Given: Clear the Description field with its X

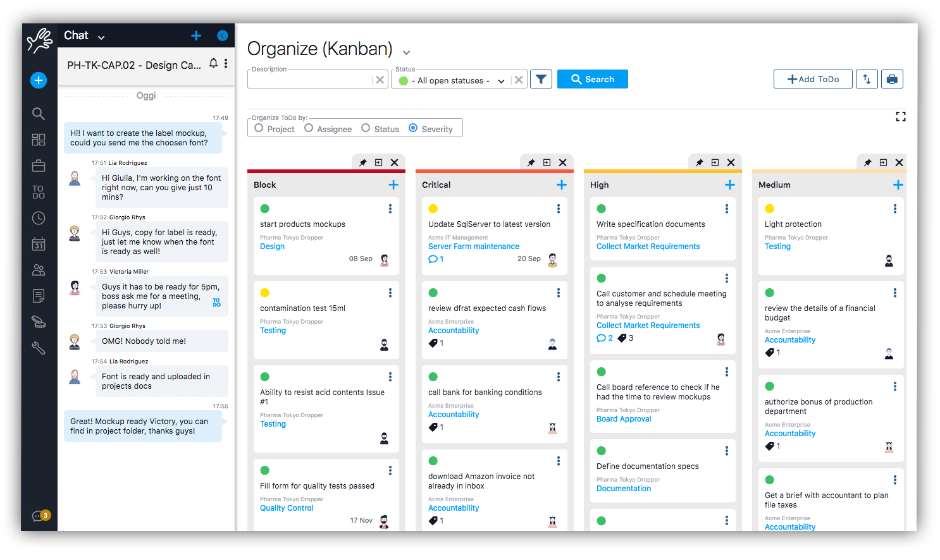Looking at the screenshot, I should (x=380, y=80).
